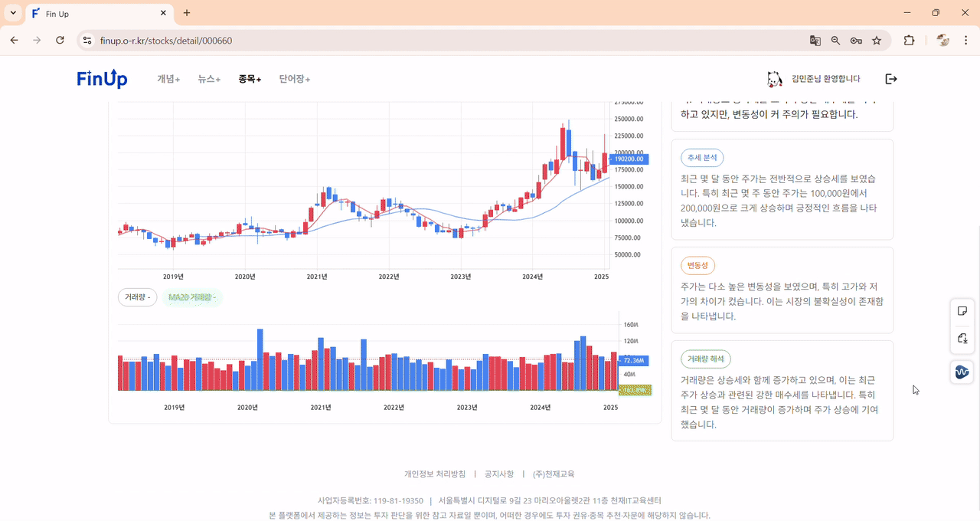Select the 종목 menu item
The height and width of the screenshot is (521, 980).
(x=250, y=78)
